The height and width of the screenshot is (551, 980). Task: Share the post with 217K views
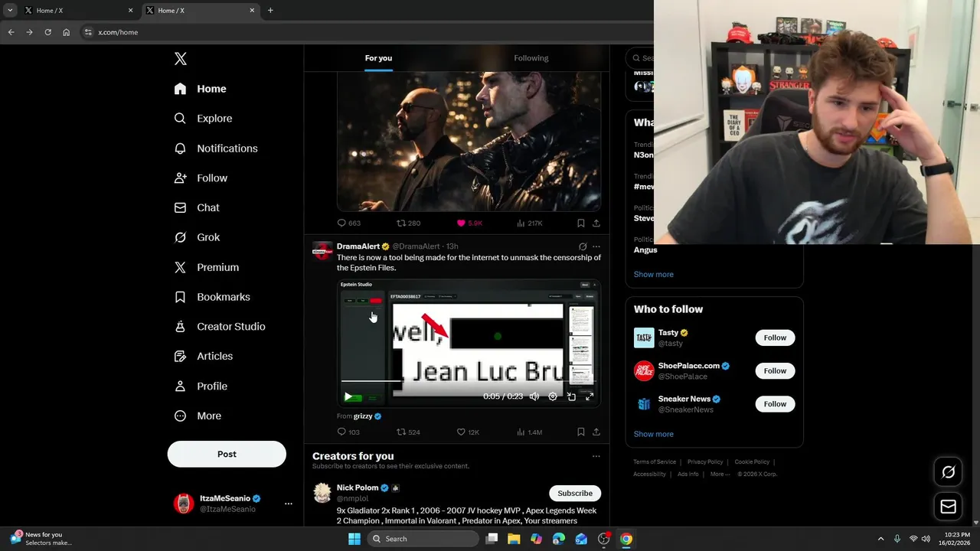point(596,223)
